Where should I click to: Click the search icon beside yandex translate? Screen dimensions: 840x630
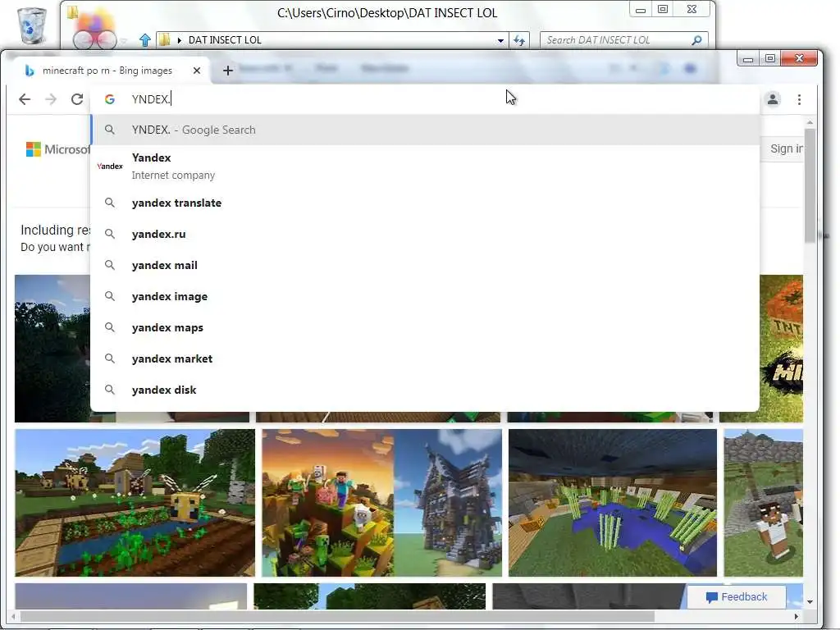click(x=110, y=203)
